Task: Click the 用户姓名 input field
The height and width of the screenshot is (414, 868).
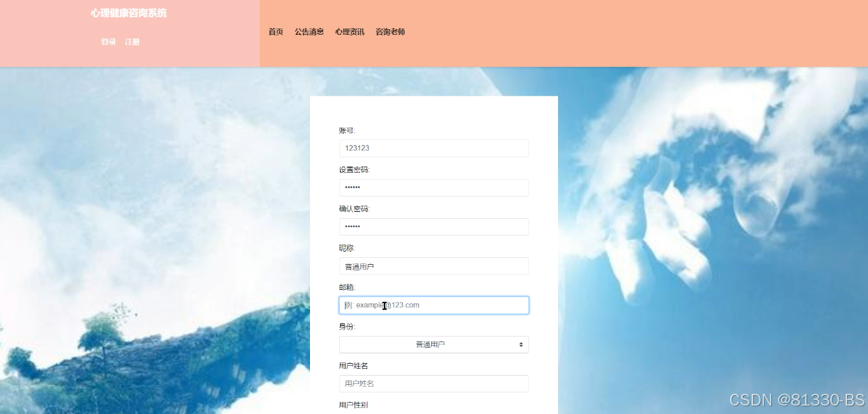Action: click(x=434, y=384)
